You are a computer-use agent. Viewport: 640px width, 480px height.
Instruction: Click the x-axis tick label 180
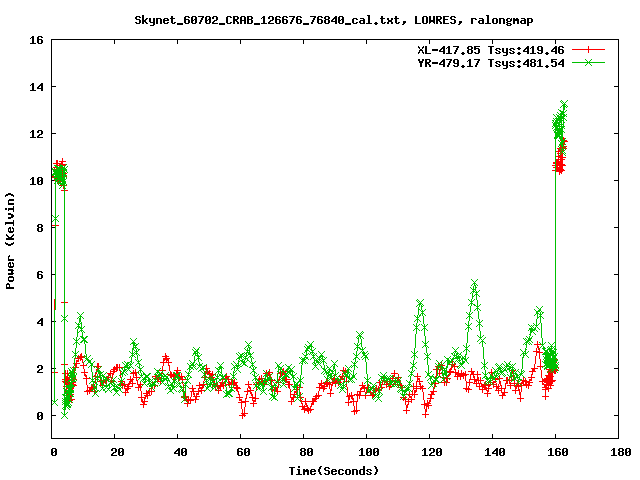tap(621, 452)
